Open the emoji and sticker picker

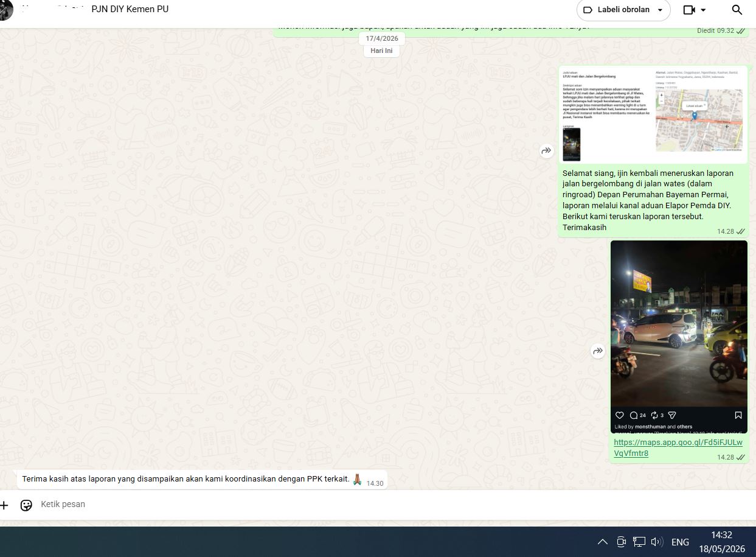(x=26, y=505)
